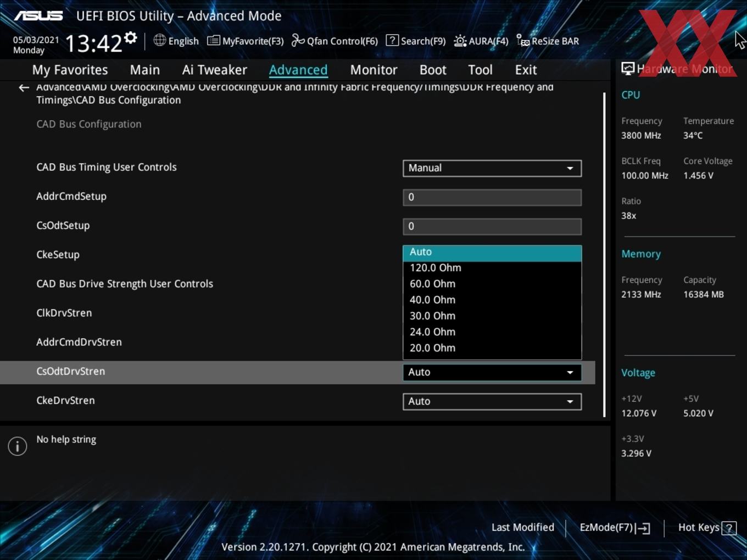This screenshot has height=560, width=747.
Task: Click the back arrow in the breadcrumb
Action: 24,88
